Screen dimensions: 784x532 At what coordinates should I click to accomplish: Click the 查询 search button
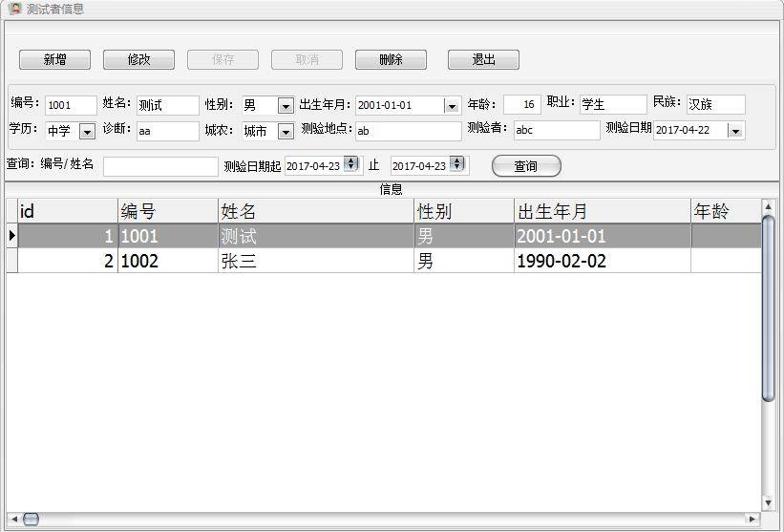(x=526, y=166)
